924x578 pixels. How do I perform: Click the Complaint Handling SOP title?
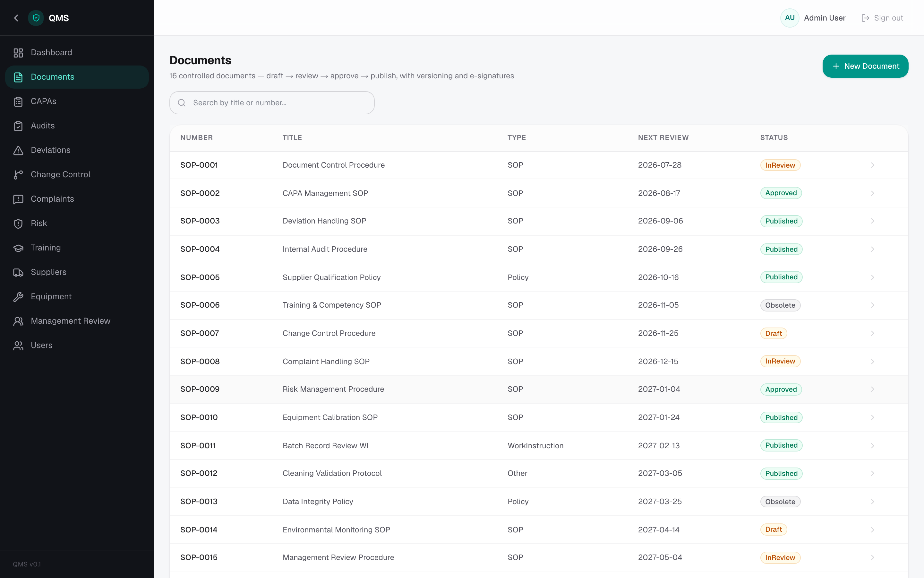pos(326,361)
